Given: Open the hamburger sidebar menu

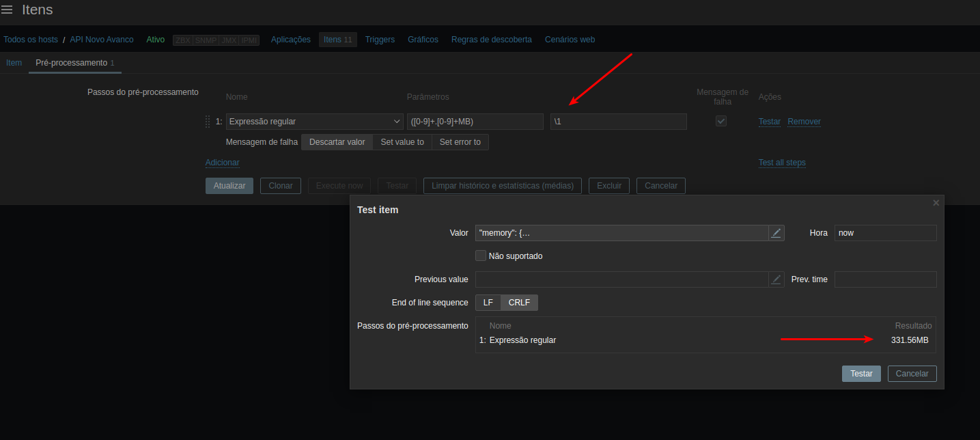Looking at the screenshot, I should click(7, 10).
